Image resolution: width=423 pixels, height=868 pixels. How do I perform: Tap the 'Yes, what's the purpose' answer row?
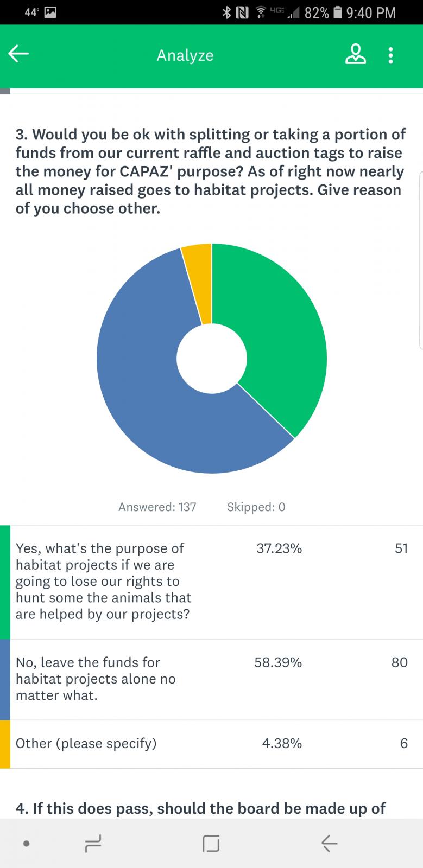click(x=211, y=582)
